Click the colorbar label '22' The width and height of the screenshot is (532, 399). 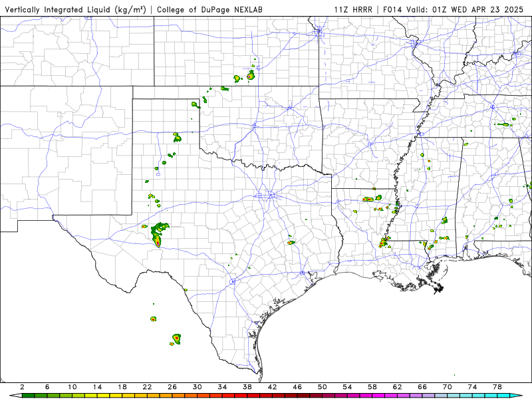pos(147,387)
